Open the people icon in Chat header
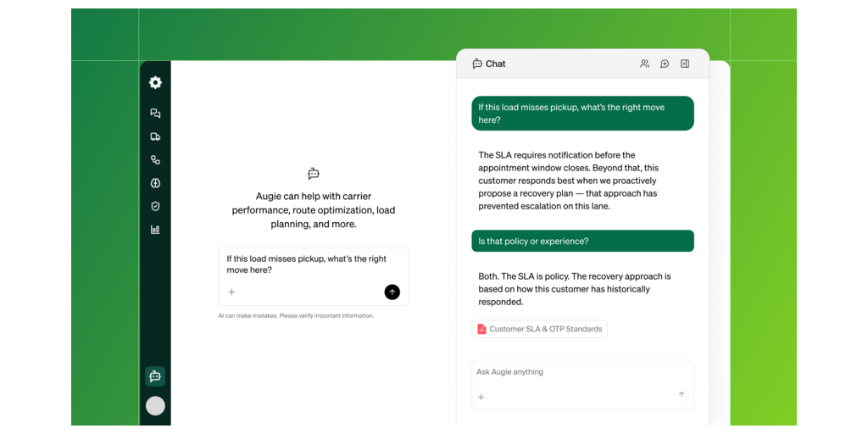Screen dimensions: 868x434 (x=644, y=64)
